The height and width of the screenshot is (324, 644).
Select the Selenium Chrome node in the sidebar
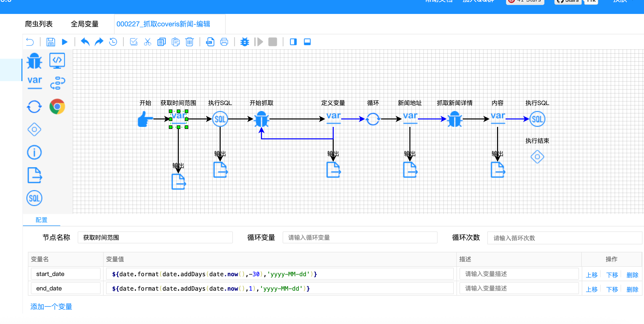click(x=57, y=107)
